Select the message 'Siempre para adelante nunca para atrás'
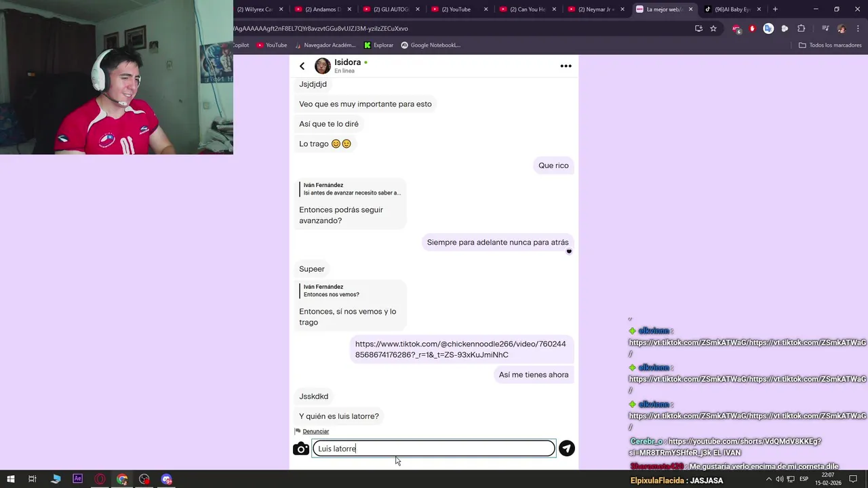 coord(498,242)
